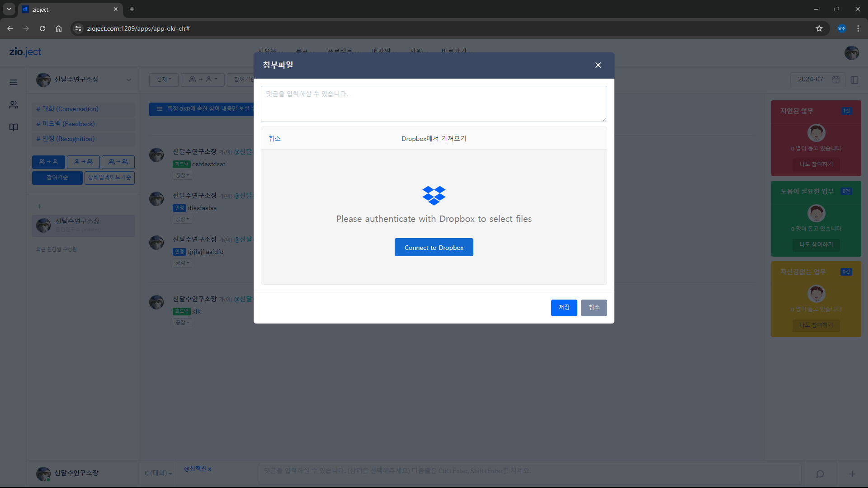Click the chat bubble send icon
The height and width of the screenshot is (488, 868).
pyautogui.click(x=820, y=474)
